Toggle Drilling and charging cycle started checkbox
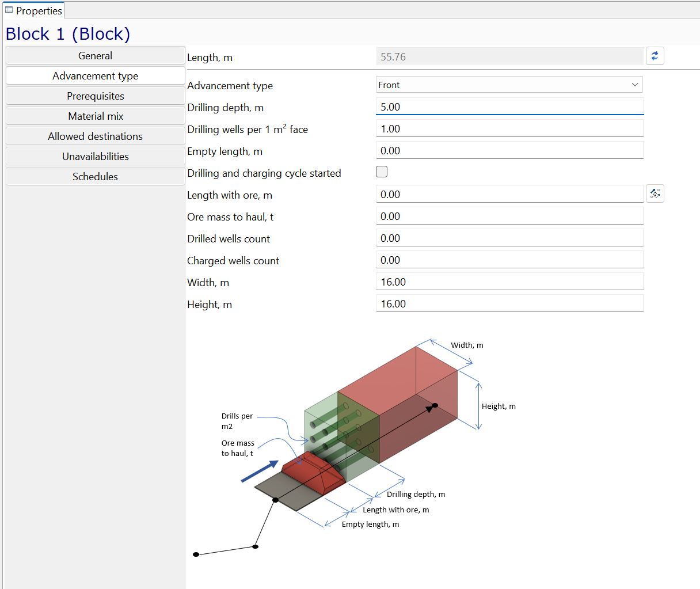The image size is (700, 589). point(382,172)
